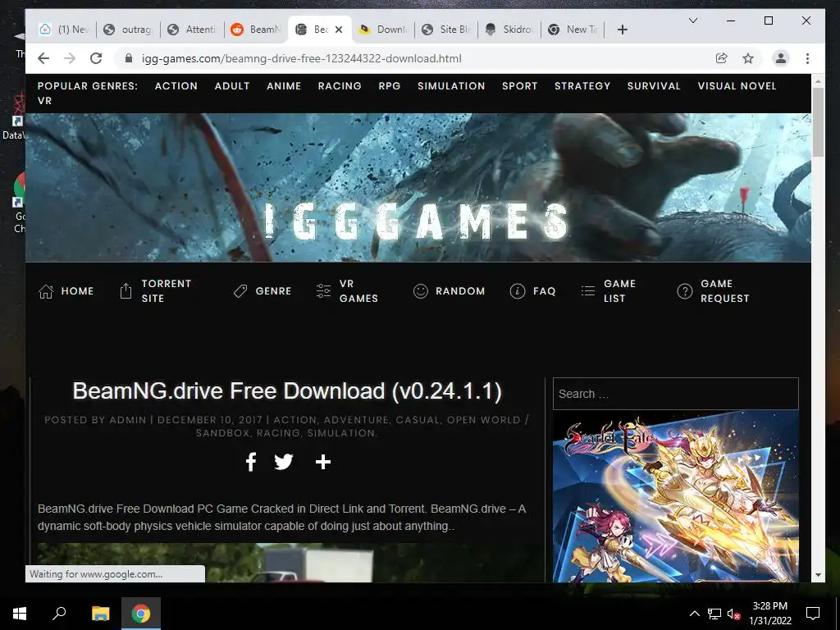840x630 pixels.
Task: Open GAME REQUEST menu item
Action: [713, 291]
